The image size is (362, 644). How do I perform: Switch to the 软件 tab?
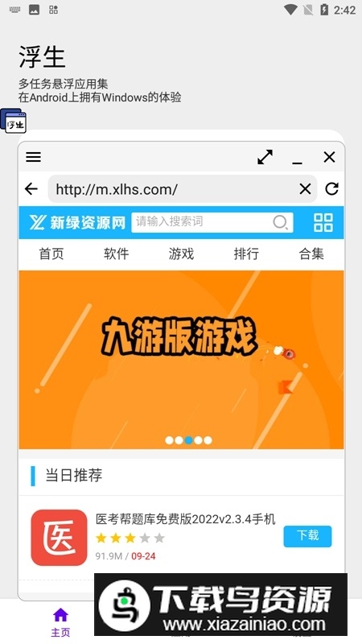coord(116,254)
